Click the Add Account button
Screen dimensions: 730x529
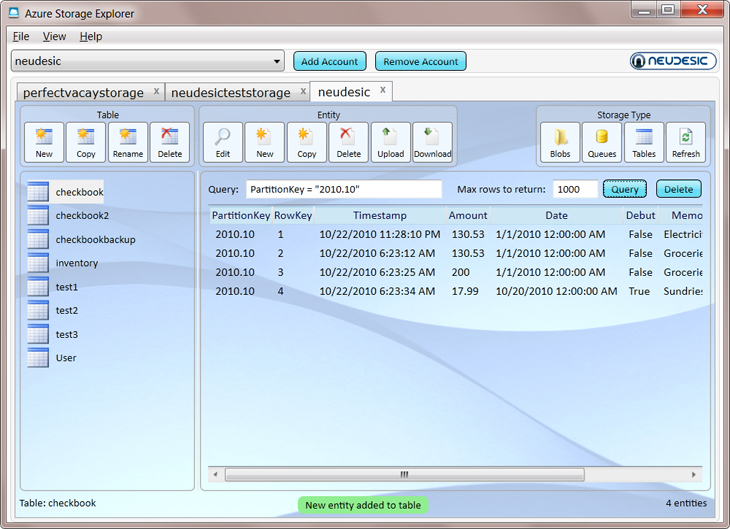330,61
